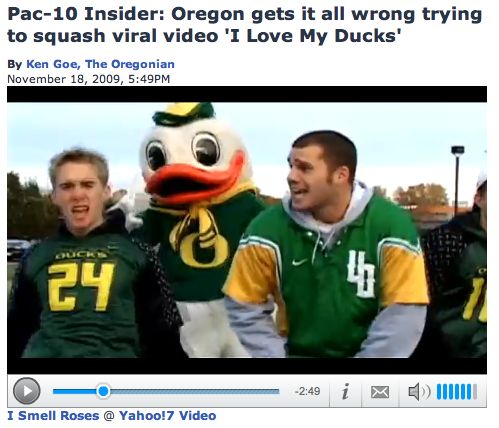Open the I Smell Roses Yahoo!7 Video link
The height and width of the screenshot is (428, 499).
tap(112, 415)
